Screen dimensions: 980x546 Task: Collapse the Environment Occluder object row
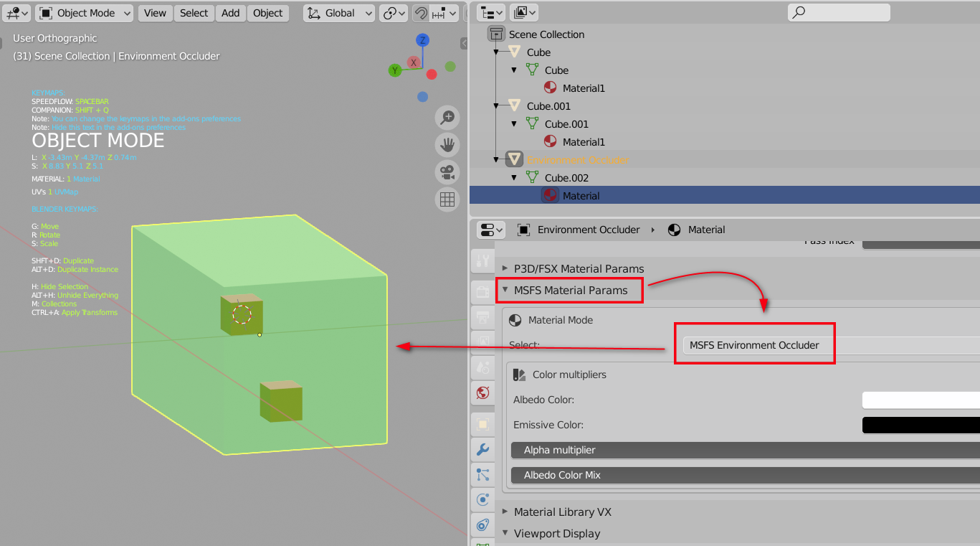(x=496, y=160)
